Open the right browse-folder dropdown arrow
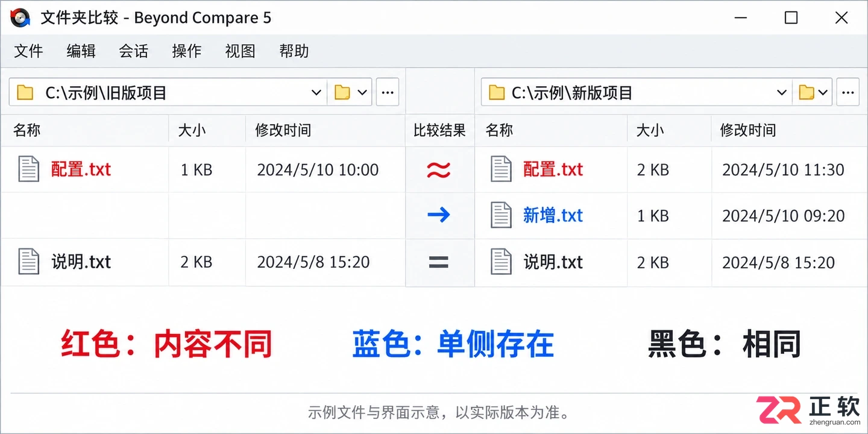Viewport: 868px width, 434px height. click(x=823, y=93)
